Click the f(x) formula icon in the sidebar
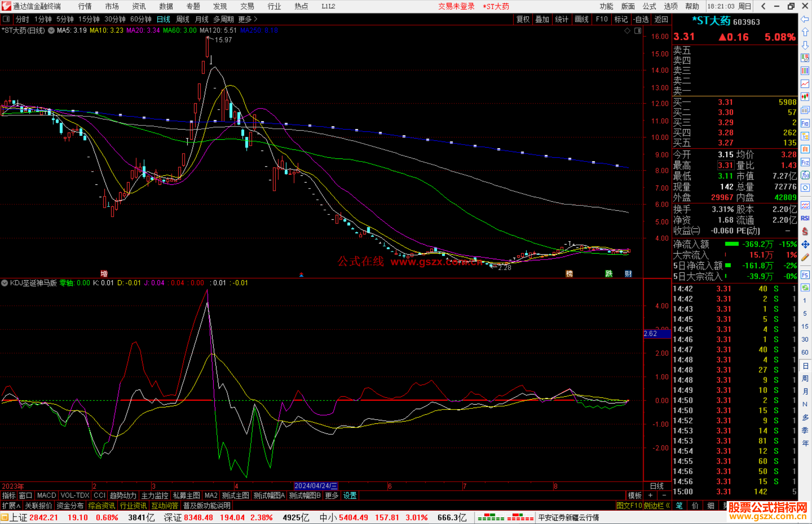The height and width of the screenshot is (524, 812). pos(805,175)
